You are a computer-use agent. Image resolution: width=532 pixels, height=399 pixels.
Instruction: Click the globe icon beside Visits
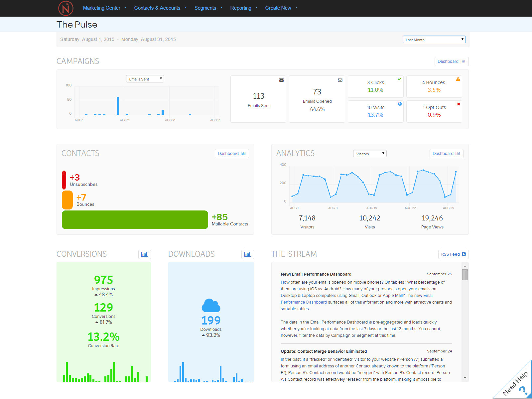[x=400, y=104]
